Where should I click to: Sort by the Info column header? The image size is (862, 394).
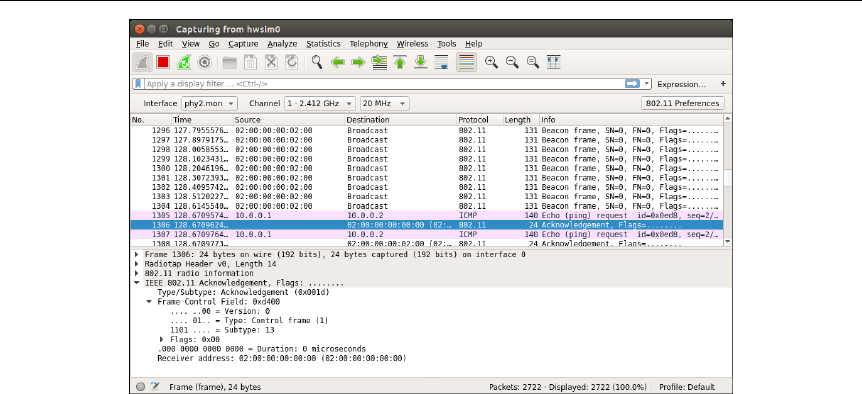(x=631, y=120)
